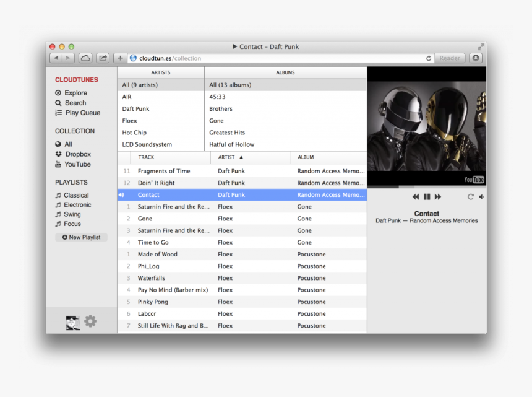Select the Greatest Hits album
532x397 pixels.
pos(286,133)
